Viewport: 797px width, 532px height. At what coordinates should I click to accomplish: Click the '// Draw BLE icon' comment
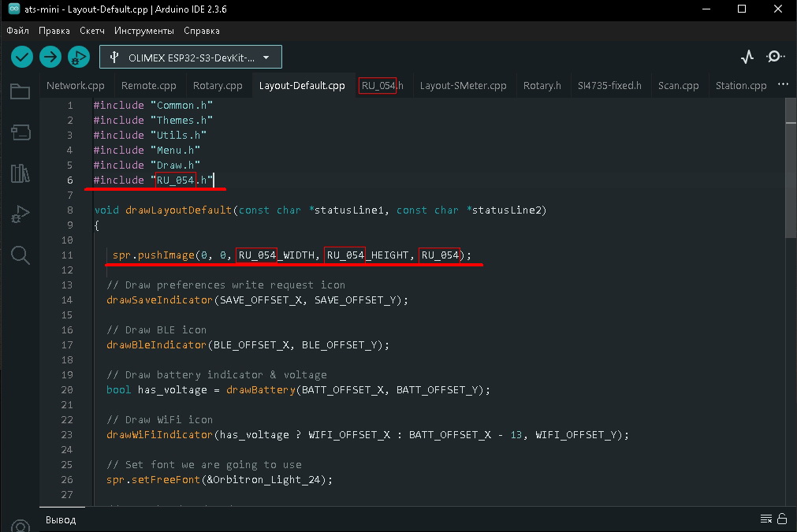[157, 329]
